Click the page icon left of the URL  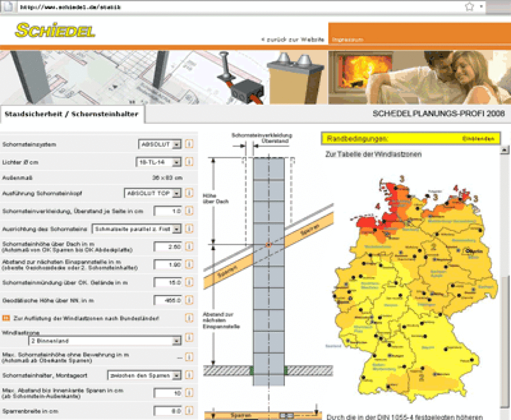(x=8, y=7)
